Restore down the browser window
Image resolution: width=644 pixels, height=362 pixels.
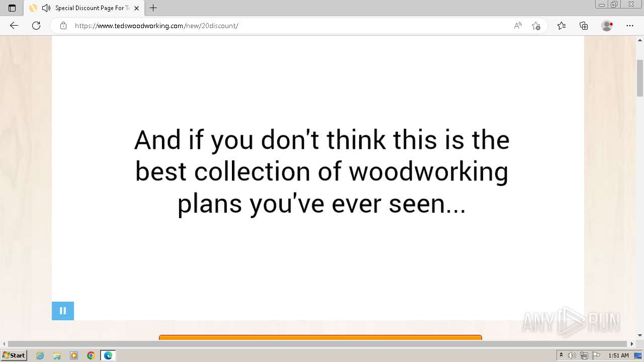pos(614,5)
